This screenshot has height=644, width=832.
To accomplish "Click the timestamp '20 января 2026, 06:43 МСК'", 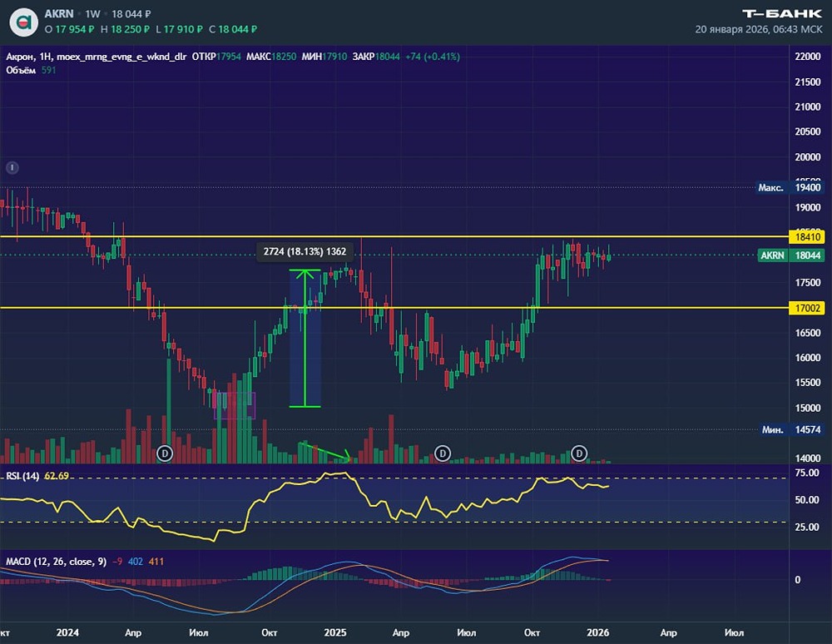I will pos(759,29).
